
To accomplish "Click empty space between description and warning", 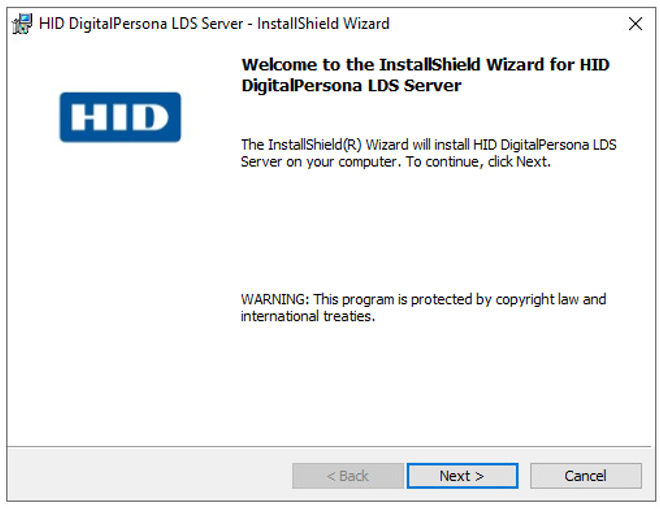I will pyautogui.click(x=430, y=230).
